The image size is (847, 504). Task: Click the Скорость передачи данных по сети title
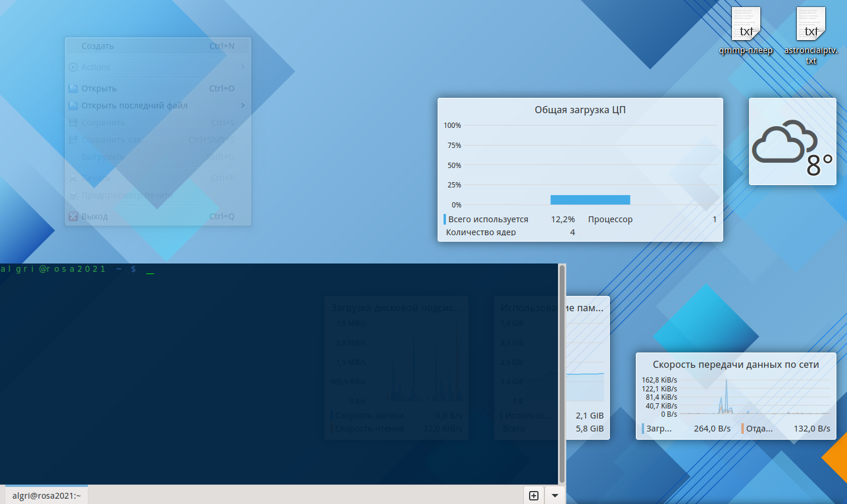point(736,364)
